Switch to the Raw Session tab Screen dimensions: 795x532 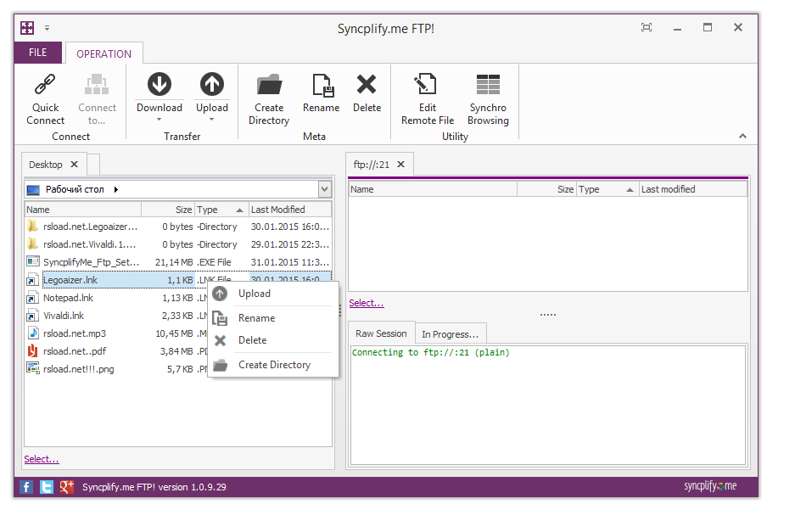[x=381, y=333]
